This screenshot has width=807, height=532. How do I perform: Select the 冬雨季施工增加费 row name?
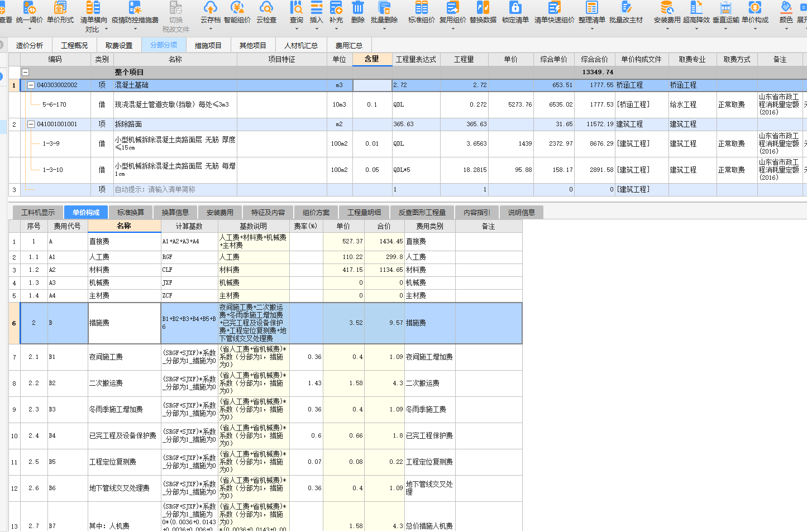pos(116,410)
